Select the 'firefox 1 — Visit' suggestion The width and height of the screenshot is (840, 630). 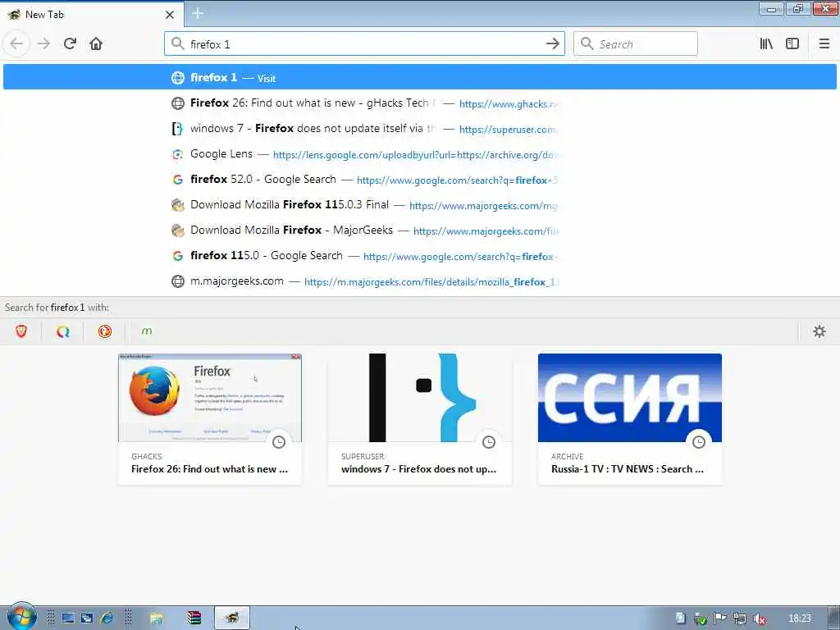419,77
